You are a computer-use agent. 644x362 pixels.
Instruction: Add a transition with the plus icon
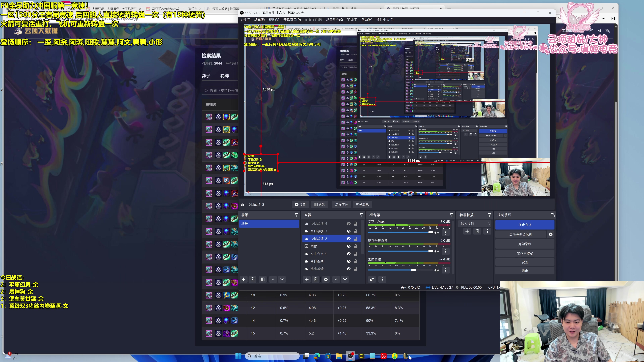click(x=467, y=231)
